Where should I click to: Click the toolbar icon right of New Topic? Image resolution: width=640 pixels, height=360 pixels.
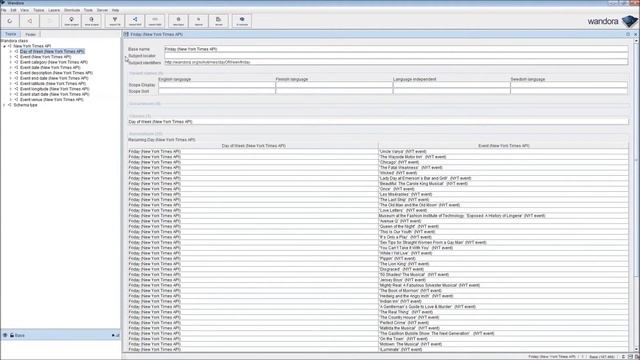198,21
